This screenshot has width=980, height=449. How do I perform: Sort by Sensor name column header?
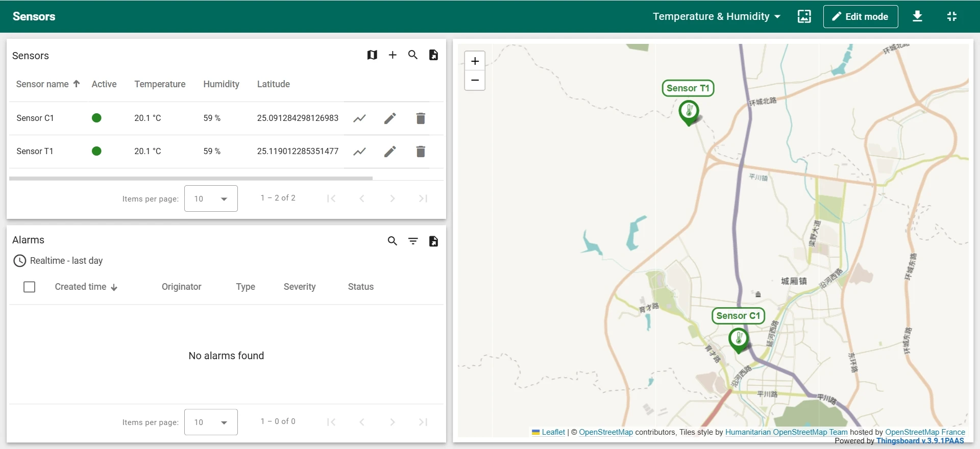pos(42,84)
